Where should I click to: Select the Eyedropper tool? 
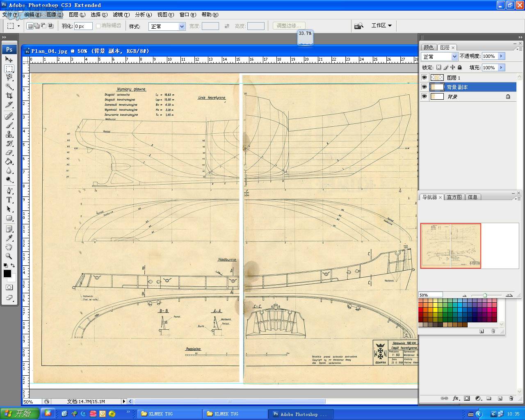point(9,238)
